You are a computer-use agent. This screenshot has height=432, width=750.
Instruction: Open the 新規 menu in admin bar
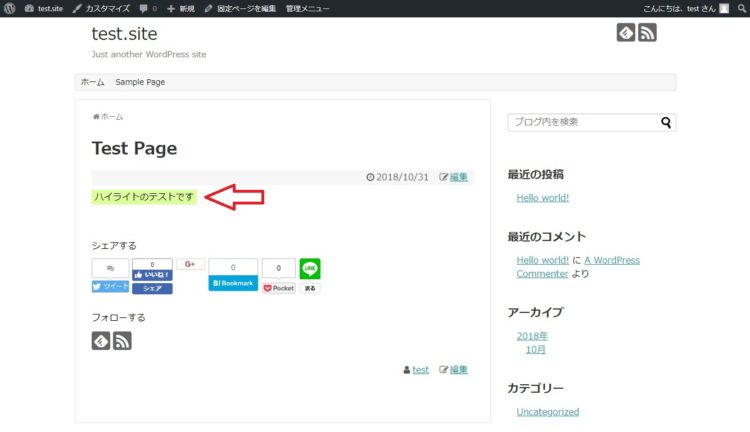pyautogui.click(x=181, y=8)
